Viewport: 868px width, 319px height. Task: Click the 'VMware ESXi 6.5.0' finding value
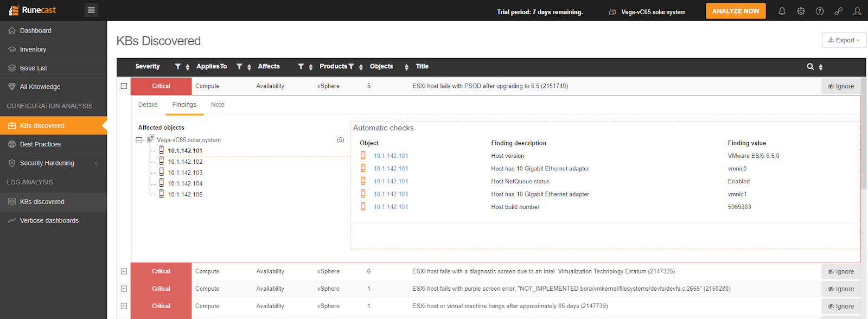(x=754, y=156)
